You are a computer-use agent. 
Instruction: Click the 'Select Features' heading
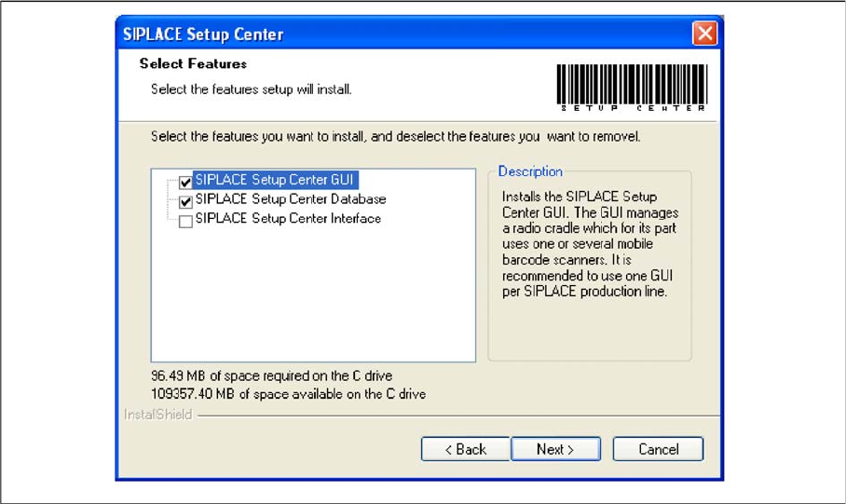point(193,63)
